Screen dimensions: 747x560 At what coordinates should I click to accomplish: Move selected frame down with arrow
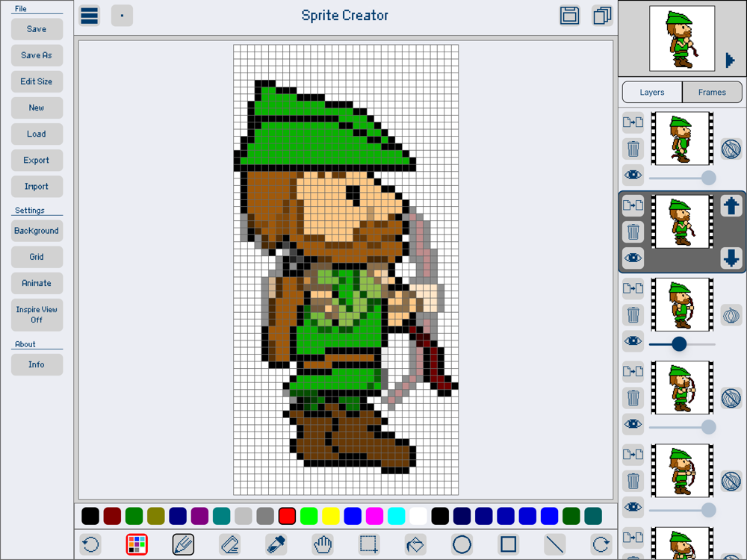[731, 258]
